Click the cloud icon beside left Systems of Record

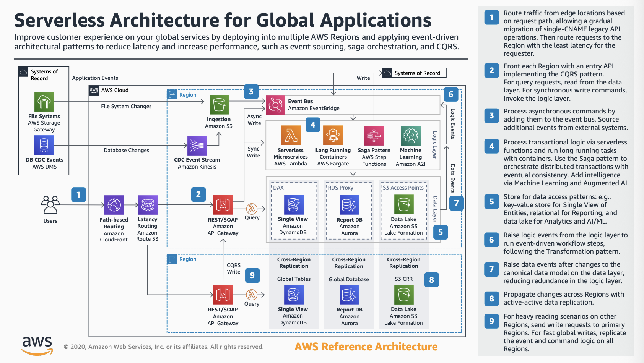(23, 71)
